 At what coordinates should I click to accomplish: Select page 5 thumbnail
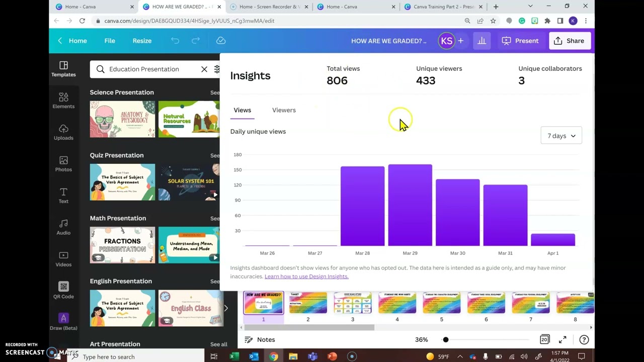point(441,303)
